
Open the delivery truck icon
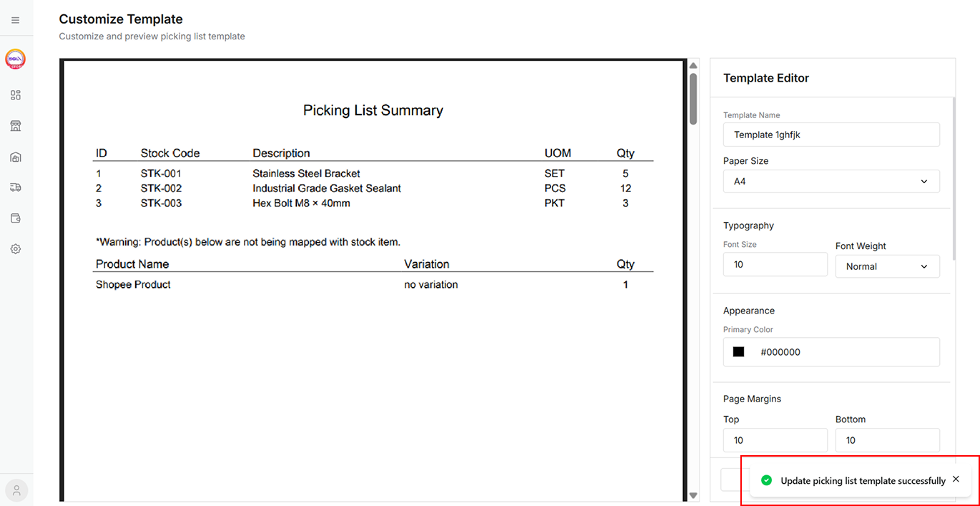(16, 188)
